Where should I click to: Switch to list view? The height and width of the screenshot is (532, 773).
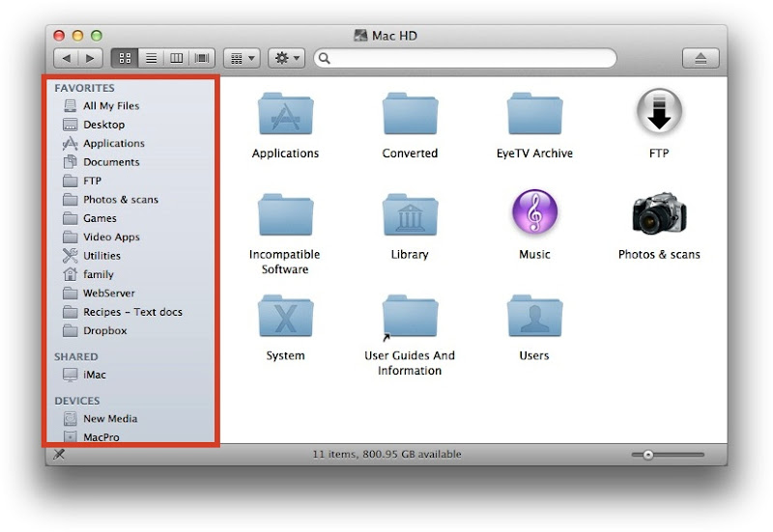point(152,58)
